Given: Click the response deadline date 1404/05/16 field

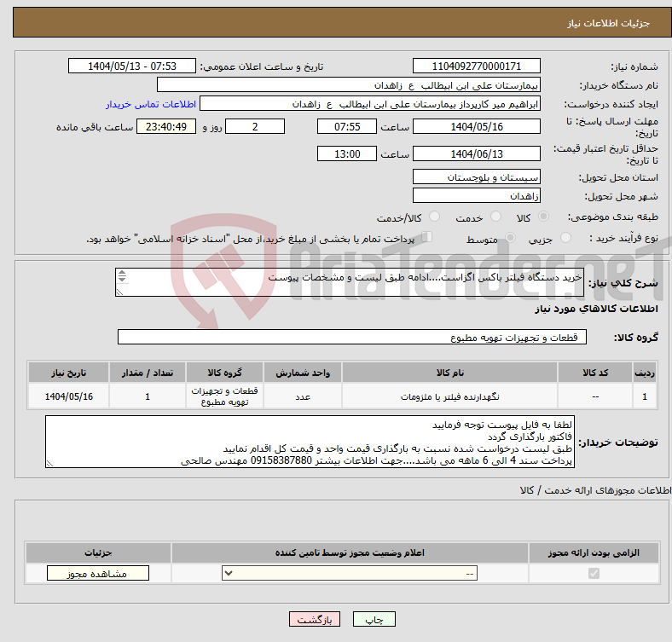Looking at the screenshot, I should click(476, 126).
